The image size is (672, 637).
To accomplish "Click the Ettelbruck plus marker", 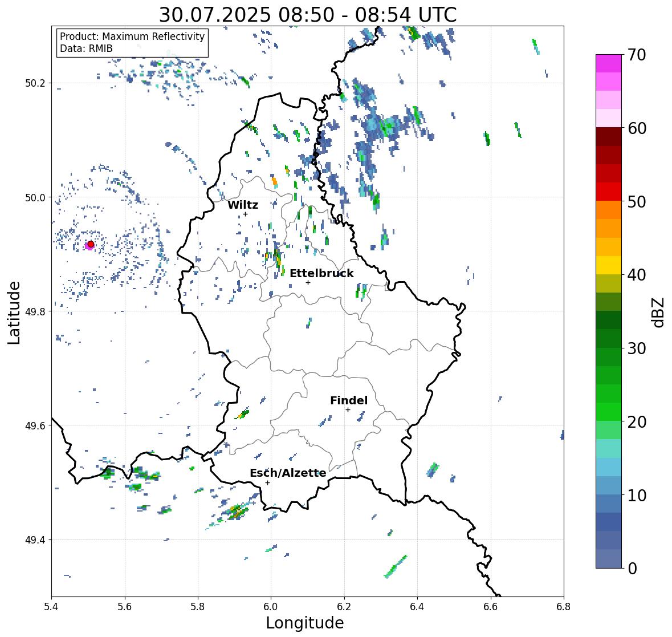I will coord(308,282).
